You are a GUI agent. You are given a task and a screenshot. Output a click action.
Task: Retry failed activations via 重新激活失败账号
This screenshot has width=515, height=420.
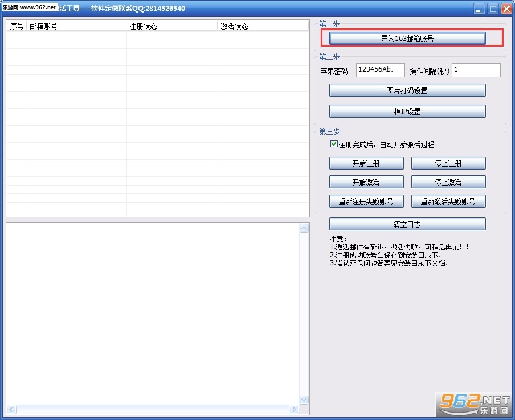pos(448,201)
